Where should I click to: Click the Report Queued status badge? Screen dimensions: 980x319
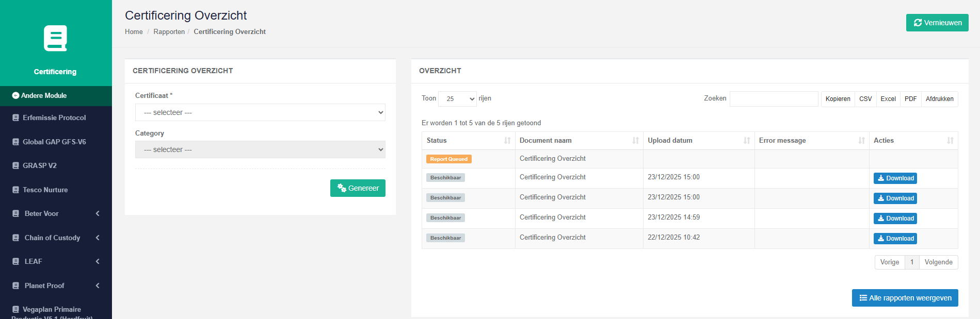point(448,159)
